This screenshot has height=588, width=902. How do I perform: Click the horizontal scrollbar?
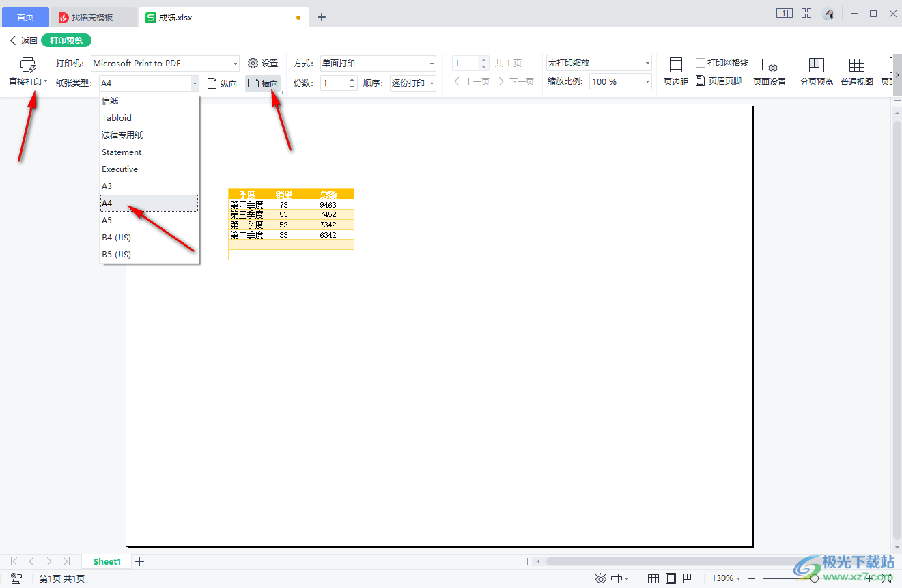click(711, 561)
